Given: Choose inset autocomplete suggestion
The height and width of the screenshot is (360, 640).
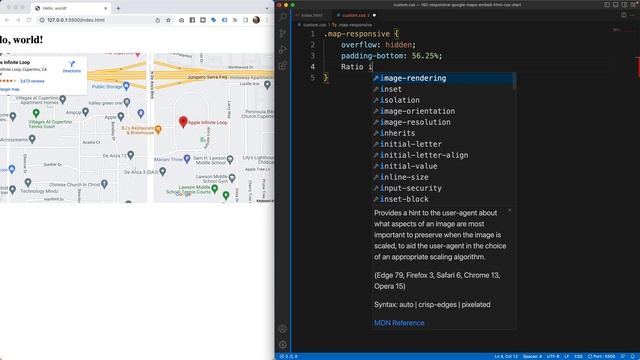Looking at the screenshot, I should pos(443,89).
